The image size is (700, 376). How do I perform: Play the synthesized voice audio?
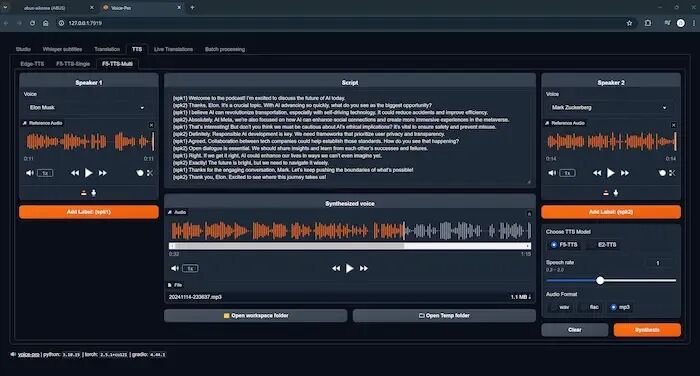[x=350, y=268]
